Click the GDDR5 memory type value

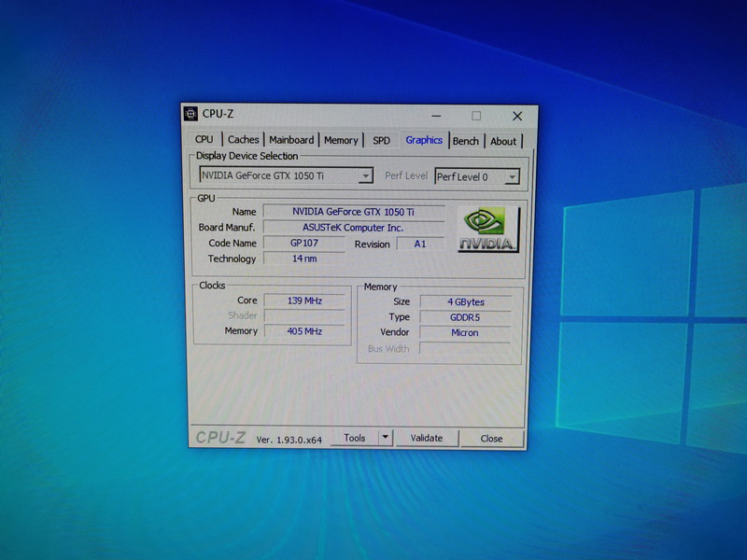[465, 317]
